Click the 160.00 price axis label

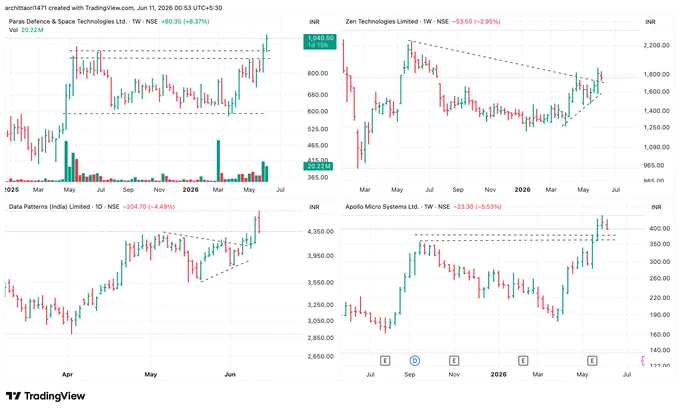coord(660,335)
